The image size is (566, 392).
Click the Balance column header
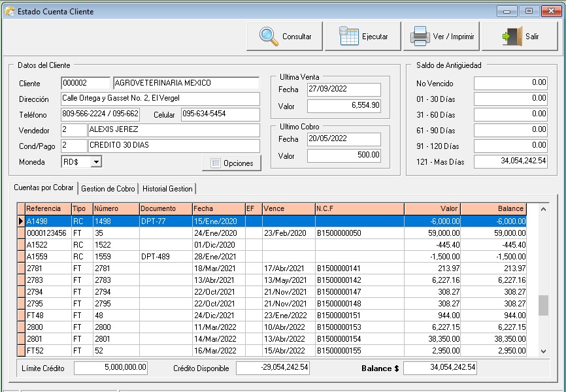(x=493, y=208)
